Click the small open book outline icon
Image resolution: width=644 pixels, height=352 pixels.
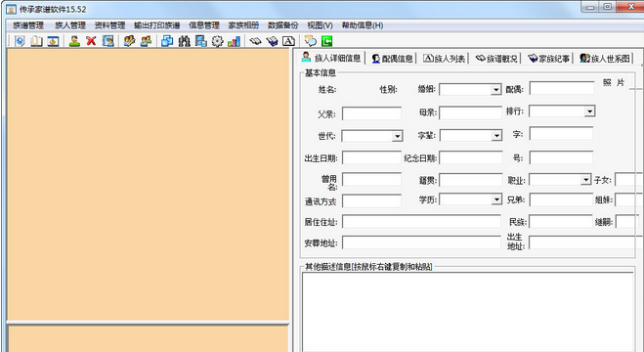[x=255, y=41]
